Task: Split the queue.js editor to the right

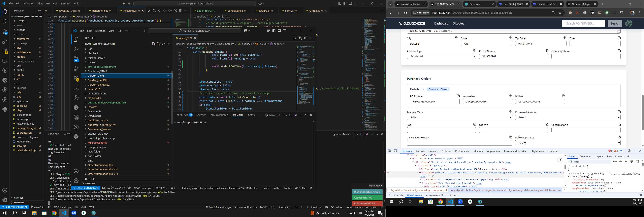Action: 305,38
